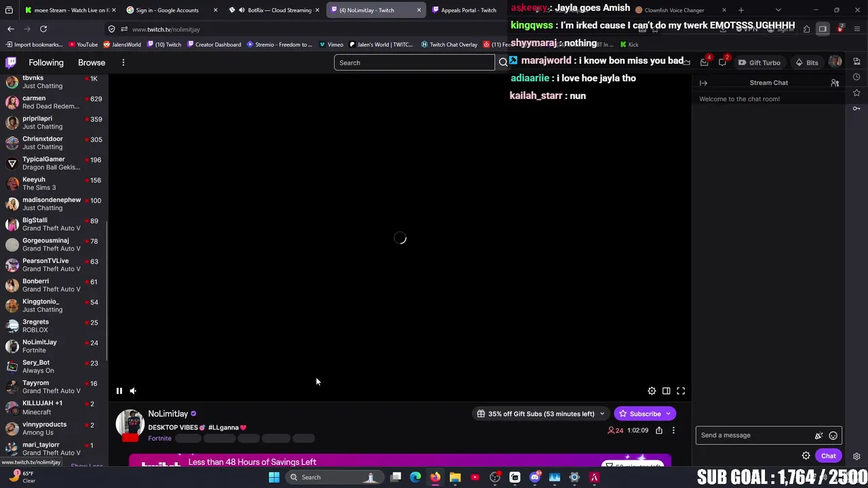Open Windows Start menu

pyautogui.click(x=274, y=477)
